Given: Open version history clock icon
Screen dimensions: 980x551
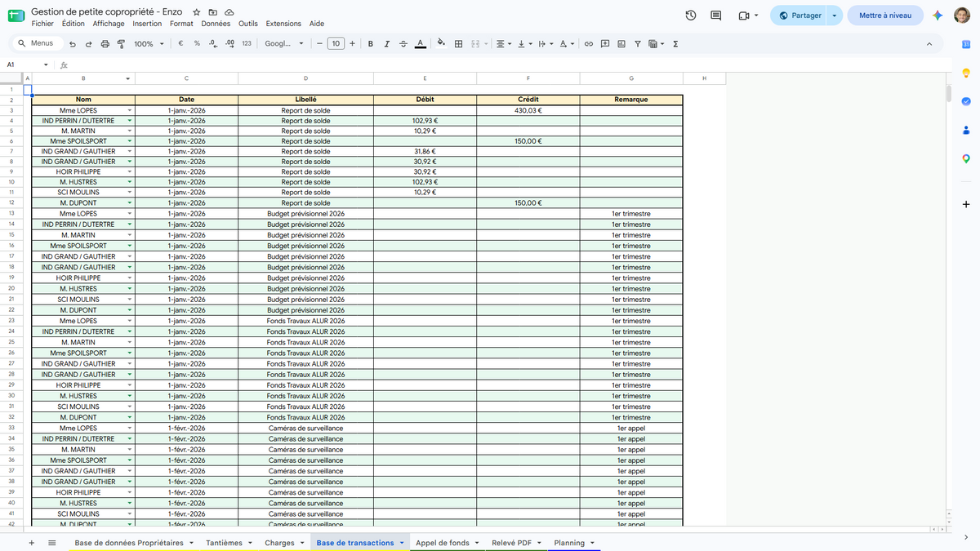Looking at the screenshot, I should coord(691,16).
